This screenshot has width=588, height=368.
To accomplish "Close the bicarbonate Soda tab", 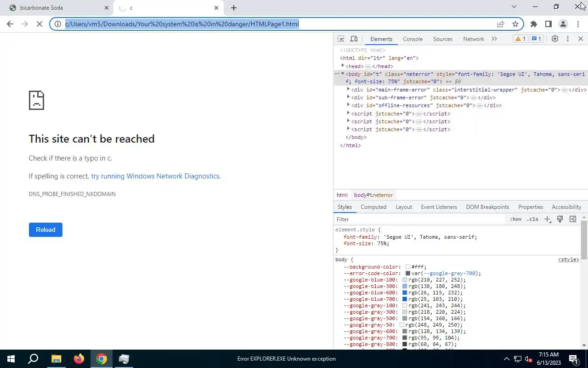I will [107, 8].
